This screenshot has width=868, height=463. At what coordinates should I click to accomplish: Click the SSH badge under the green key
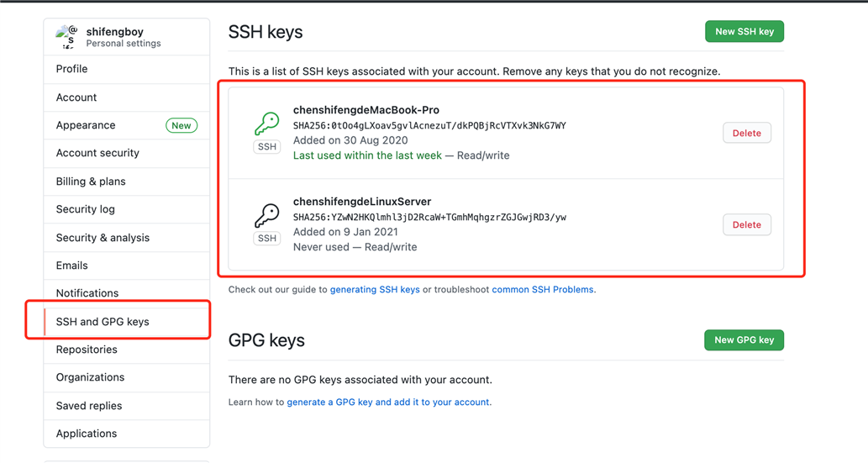[x=267, y=147]
